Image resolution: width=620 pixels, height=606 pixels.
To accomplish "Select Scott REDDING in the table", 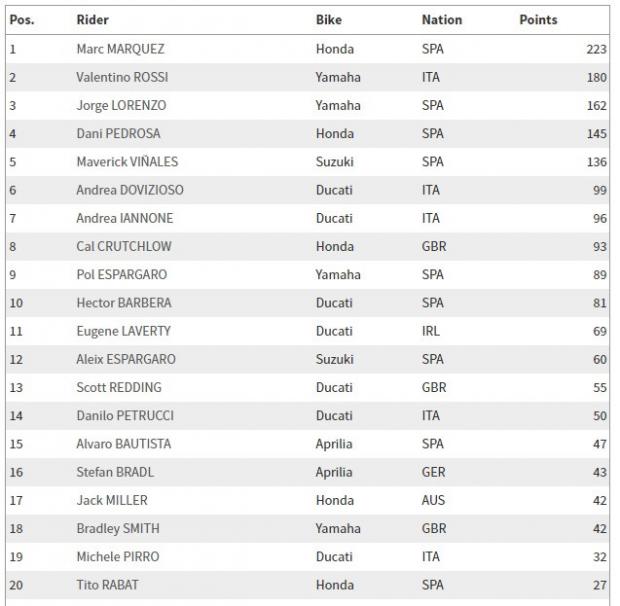I will coord(118,387).
